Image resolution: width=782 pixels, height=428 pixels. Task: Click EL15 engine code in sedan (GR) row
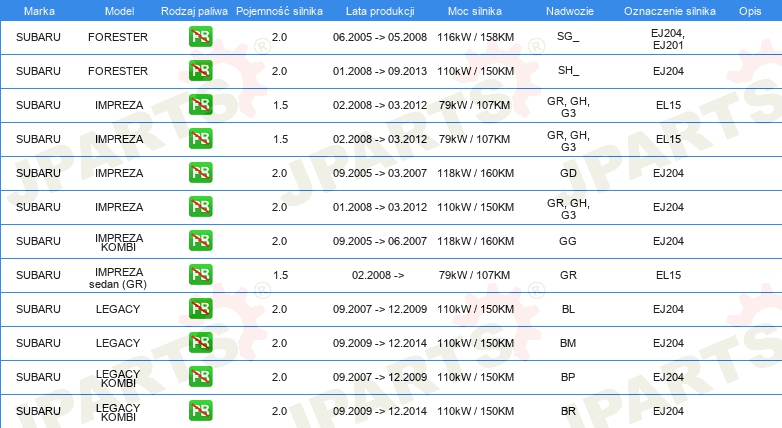[668, 275]
